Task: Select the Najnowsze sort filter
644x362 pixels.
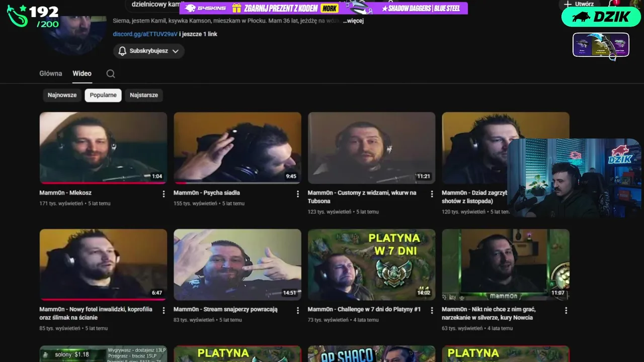Action: pos(62,95)
